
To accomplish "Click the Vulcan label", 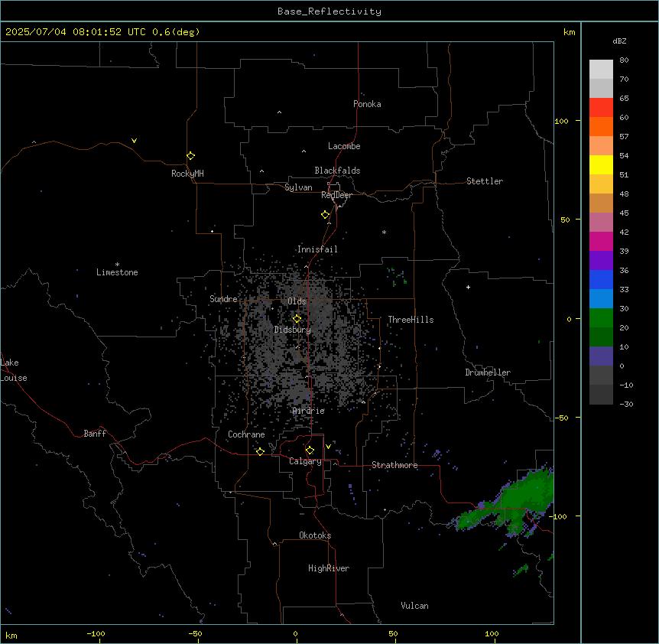I will tap(414, 606).
